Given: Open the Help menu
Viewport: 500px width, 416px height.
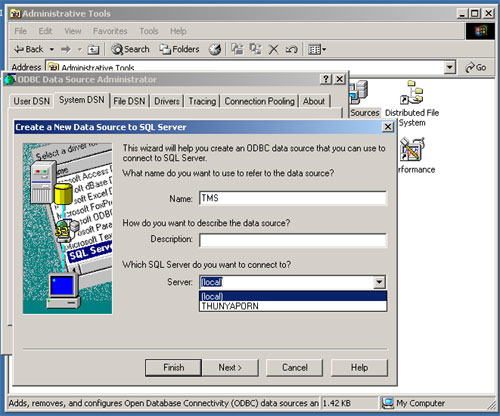Looking at the screenshot, I should (178, 31).
